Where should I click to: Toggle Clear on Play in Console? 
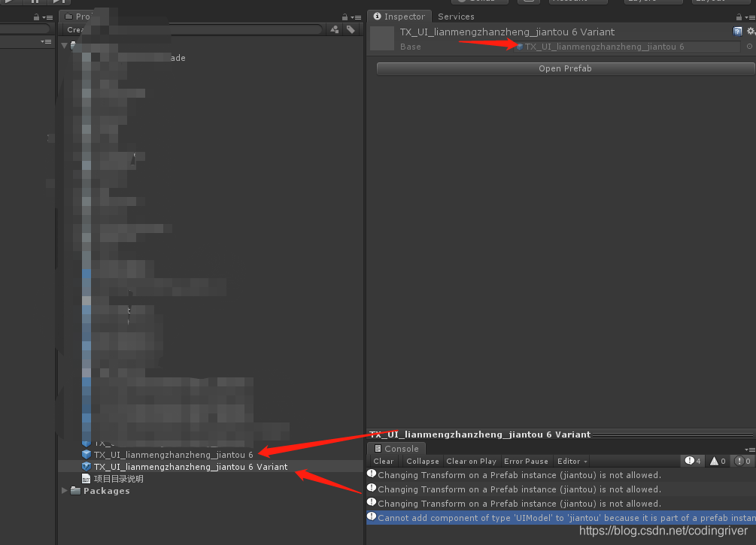pos(471,461)
